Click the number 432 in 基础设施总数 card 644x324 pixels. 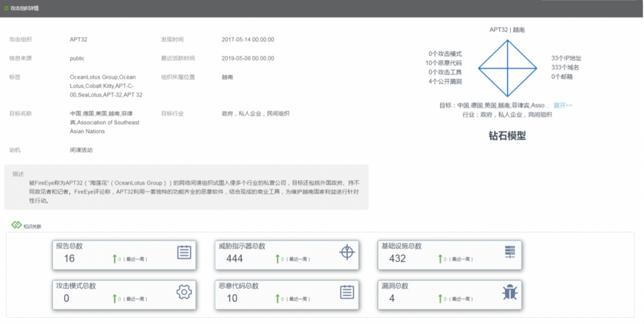(397, 259)
